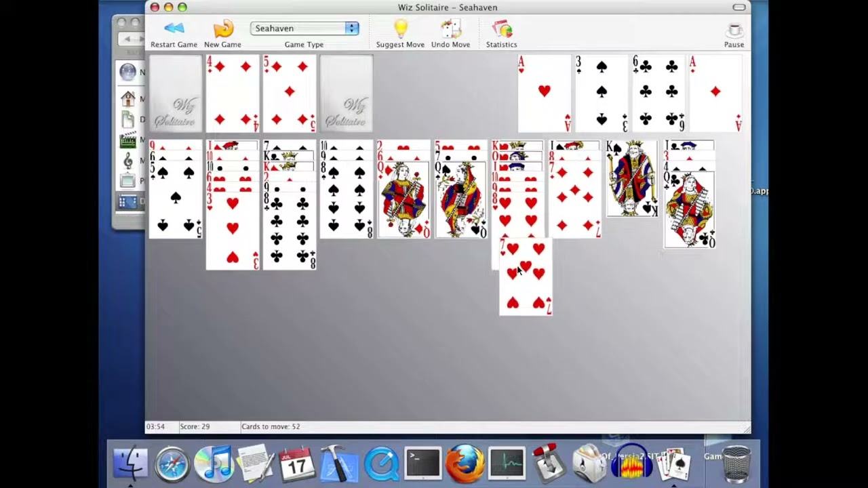Launch Audacity headphones icon in Dock
Image resolution: width=868 pixels, height=488 pixels.
click(631, 464)
